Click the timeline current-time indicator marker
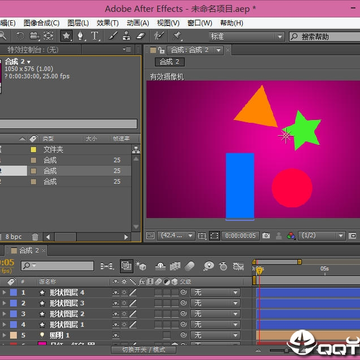The image size is (360, 360). click(259, 271)
